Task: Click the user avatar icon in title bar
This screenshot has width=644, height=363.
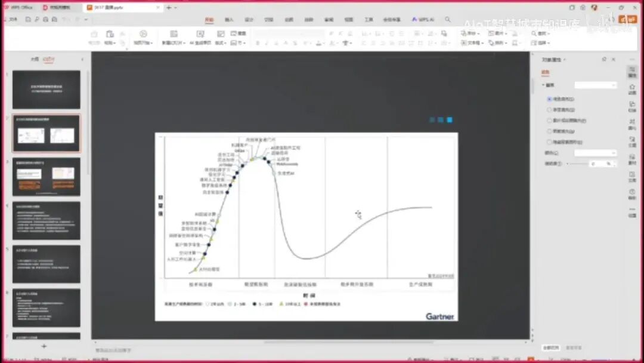Action: point(595,7)
